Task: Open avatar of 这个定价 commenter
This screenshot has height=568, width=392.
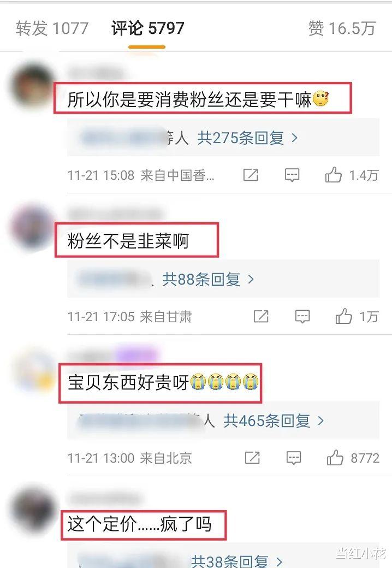Action: pyautogui.click(x=33, y=510)
